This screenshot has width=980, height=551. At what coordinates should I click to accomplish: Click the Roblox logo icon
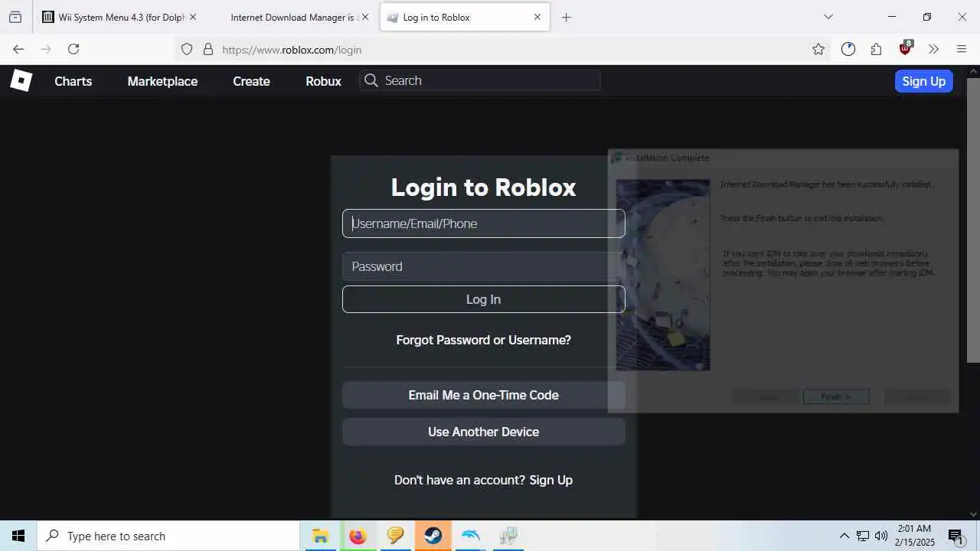(21, 80)
